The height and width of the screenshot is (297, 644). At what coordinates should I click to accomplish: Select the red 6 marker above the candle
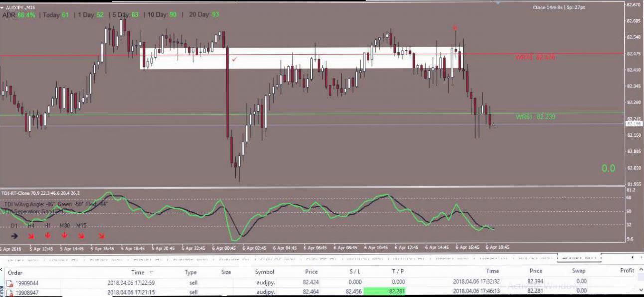click(455, 27)
